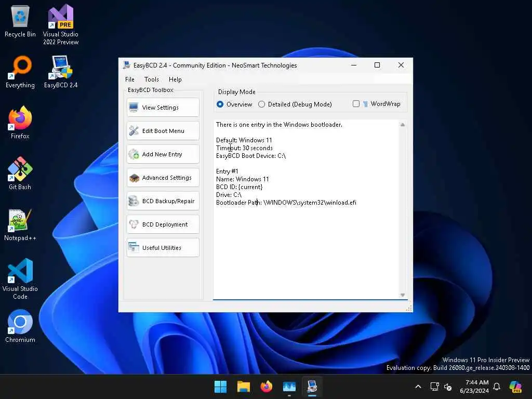Open the monitor app in the taskbar
Viewport: 532px width, 399px height.
click(289, 387)
